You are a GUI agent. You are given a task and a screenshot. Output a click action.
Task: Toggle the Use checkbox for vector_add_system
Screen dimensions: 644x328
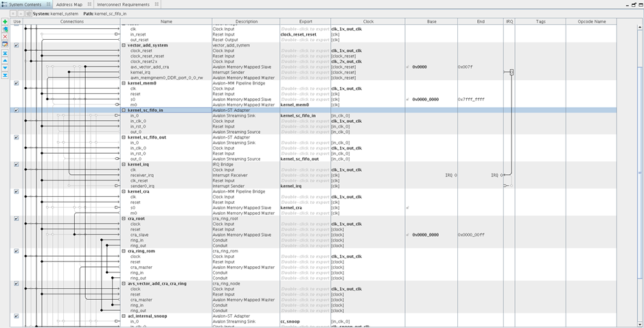pos(16,46)
